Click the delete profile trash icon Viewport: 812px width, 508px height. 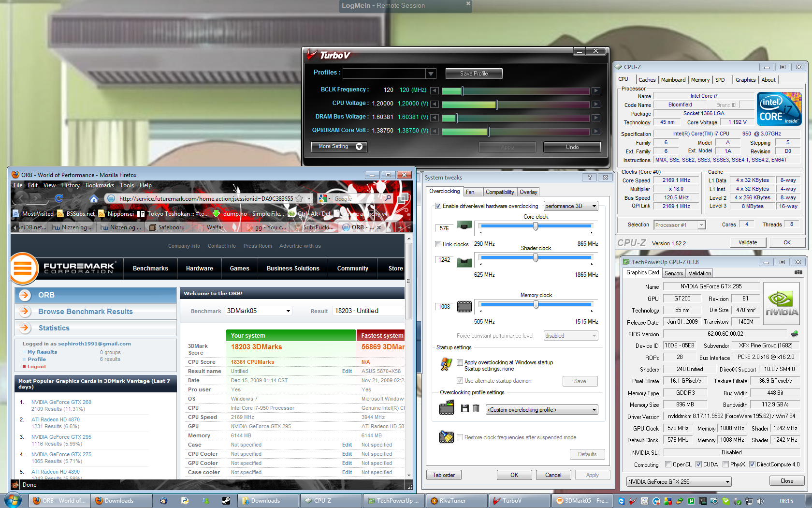tap(476, 409)
